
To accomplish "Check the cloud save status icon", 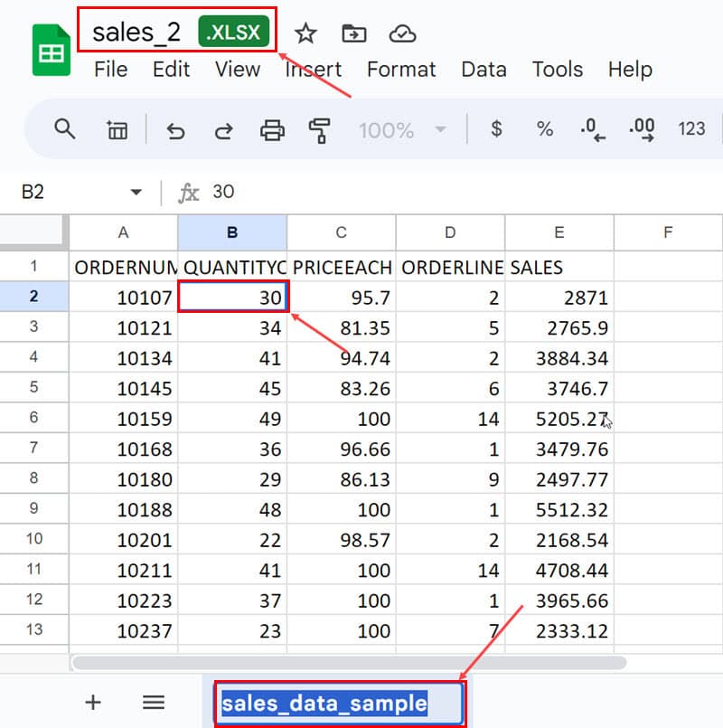I will (402, 33).
